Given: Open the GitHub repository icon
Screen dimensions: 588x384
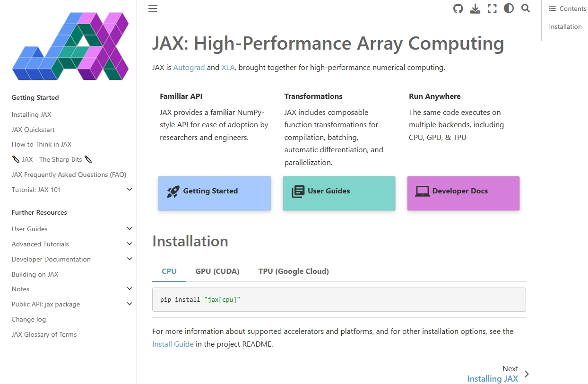Looking at the screenshot, I should click(x=458, y=9).
